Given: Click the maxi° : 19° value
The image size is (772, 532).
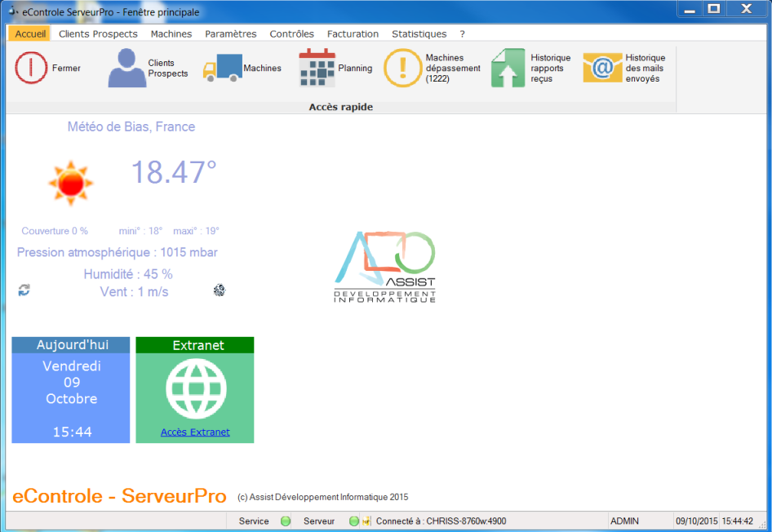Looking at the screenshot, I should click(196, 231).
